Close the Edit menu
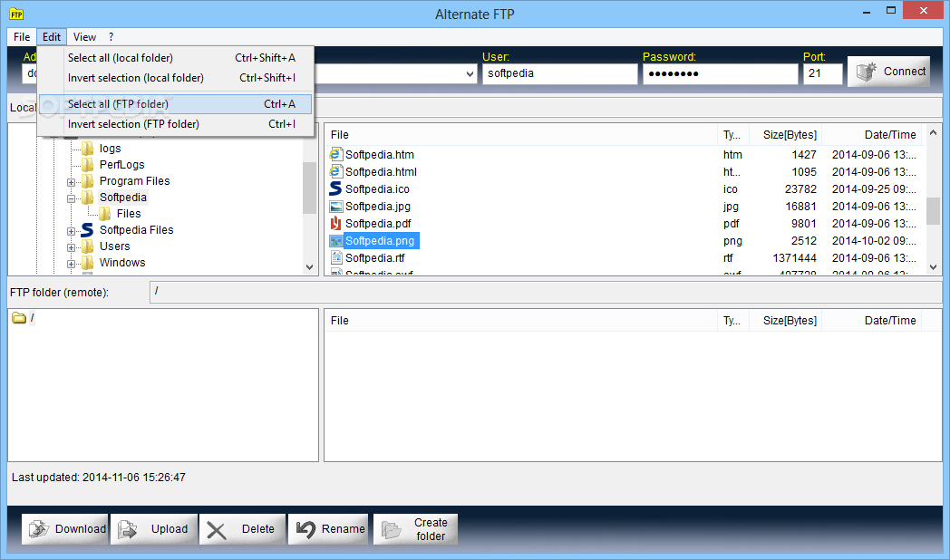This screenshot has width=950, height=560. point(52,37)
